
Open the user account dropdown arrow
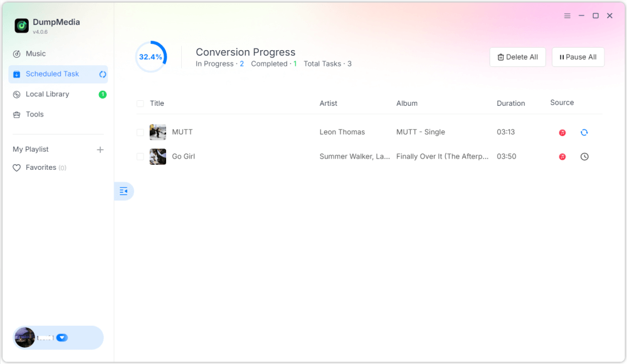(61, 338)
